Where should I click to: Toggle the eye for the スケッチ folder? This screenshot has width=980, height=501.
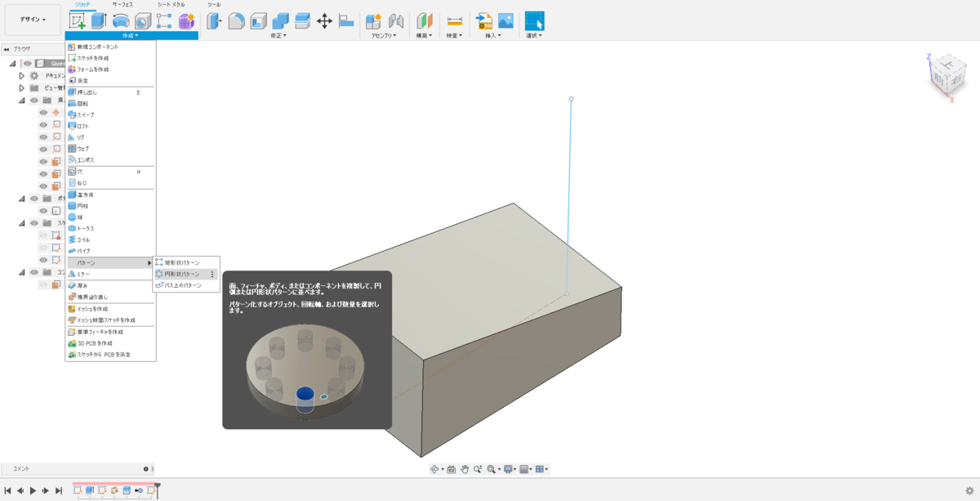tap(34, 222)
